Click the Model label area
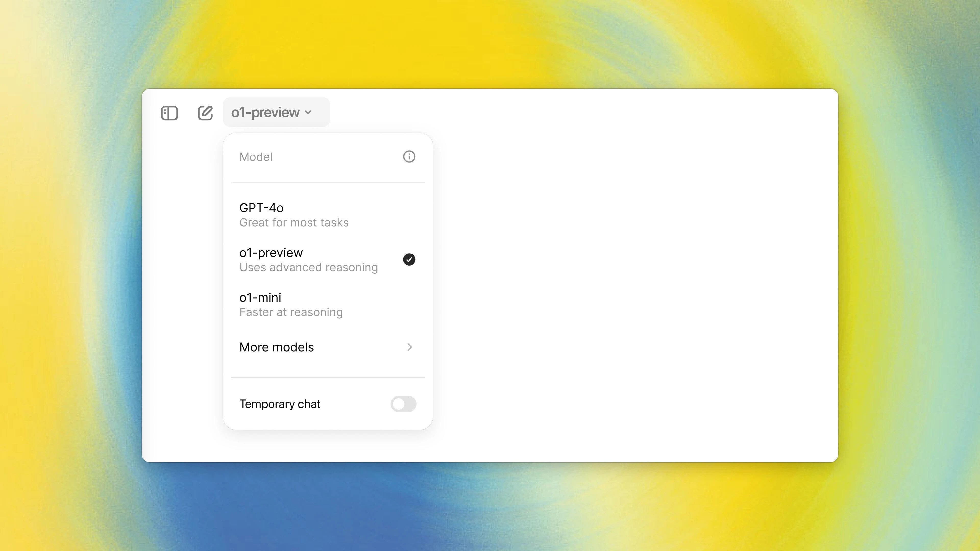The image size is (980, 551). click(x=256, y=157)
